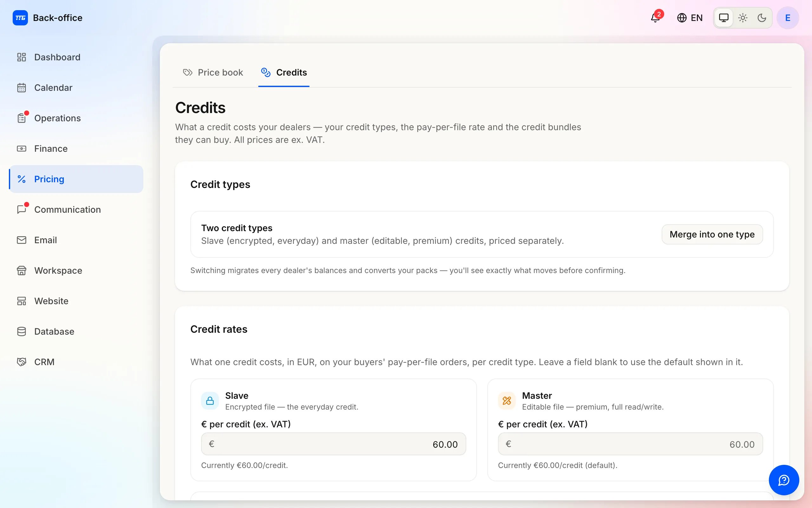Open the Communication section
The image size is (812, 508).
pyautogui.click(x=76, y=210)
